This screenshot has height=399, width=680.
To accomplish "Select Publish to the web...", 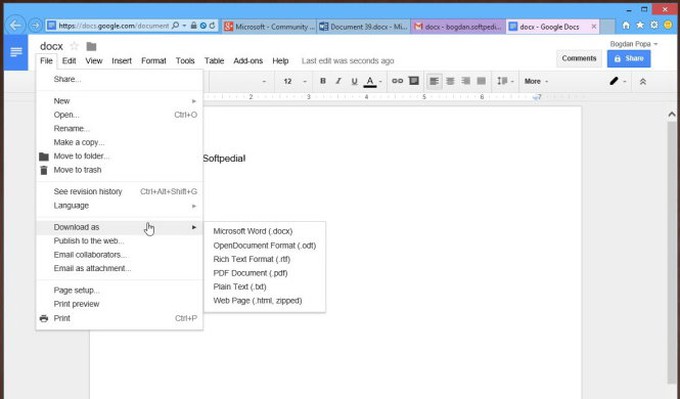I will tap(119, 241).
